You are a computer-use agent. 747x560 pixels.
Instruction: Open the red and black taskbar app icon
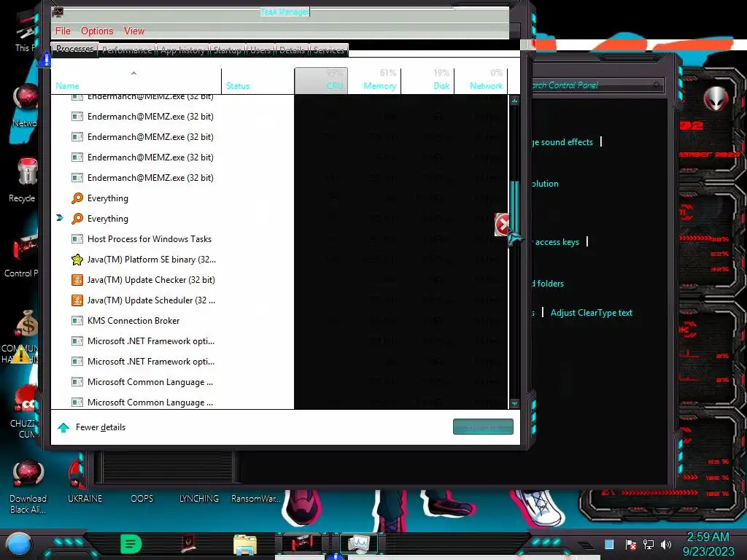(189, 544)
